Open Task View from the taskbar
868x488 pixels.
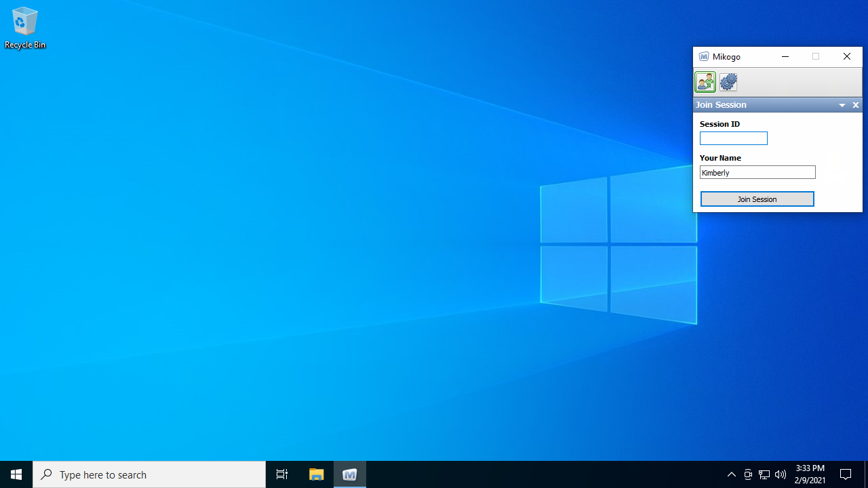click(282, 474)
